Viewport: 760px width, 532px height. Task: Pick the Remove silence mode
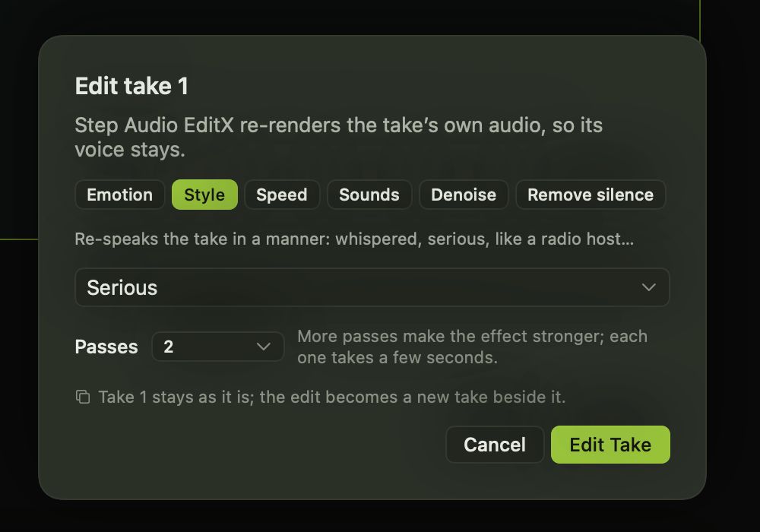coord(591,195)
